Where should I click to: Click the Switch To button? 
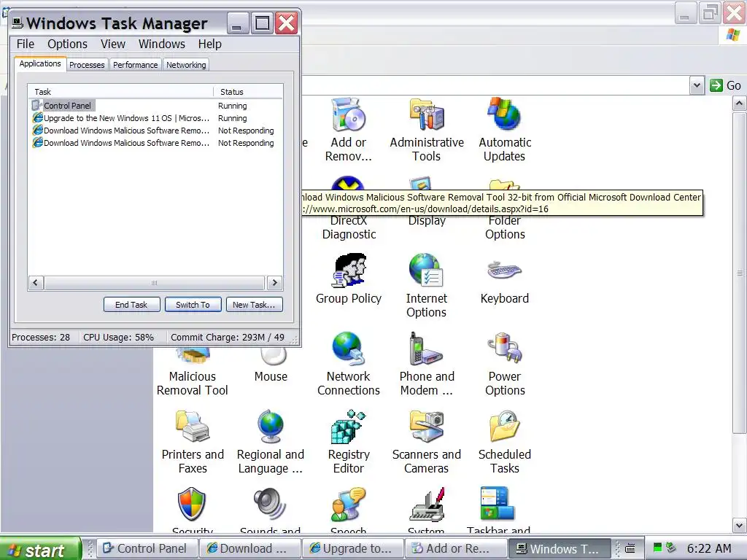click(x=193, y=305)
